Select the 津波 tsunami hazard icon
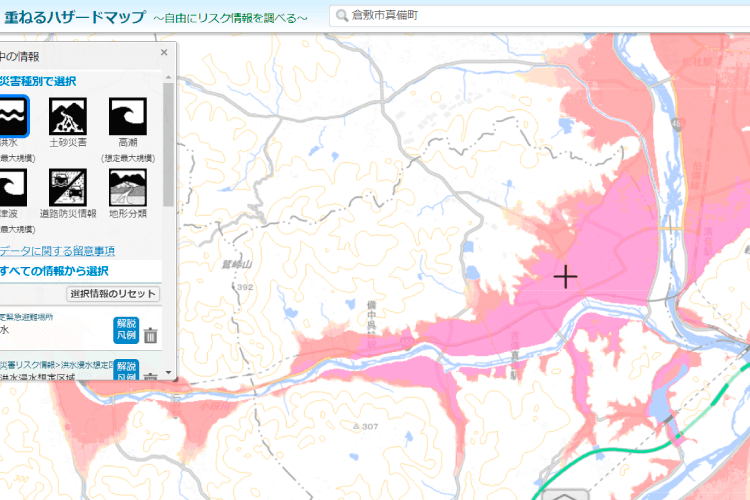The height and width of the screenshot is (500, 750). [x=12, y=187]
